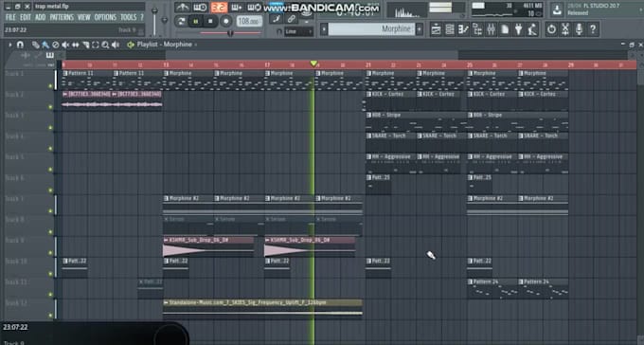This screenshot has height=345, width=644.
Task: Click the link-chain icon near tempo
Action: point(291,19)
